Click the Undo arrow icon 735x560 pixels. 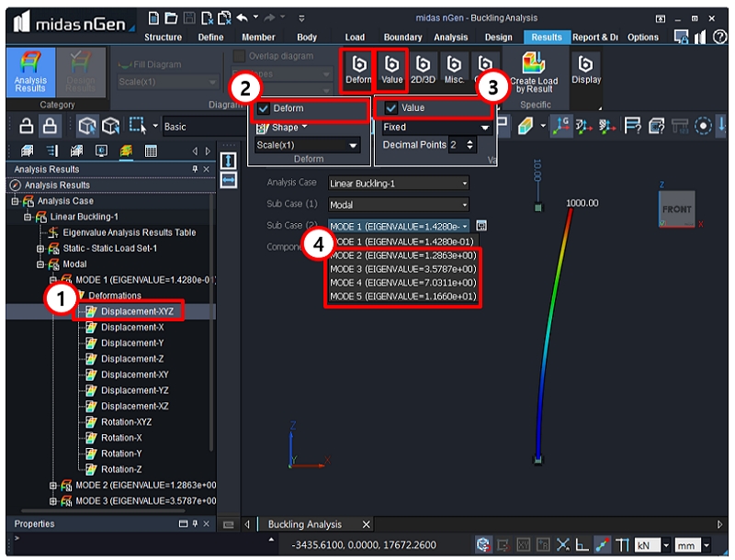pos(242,18)
